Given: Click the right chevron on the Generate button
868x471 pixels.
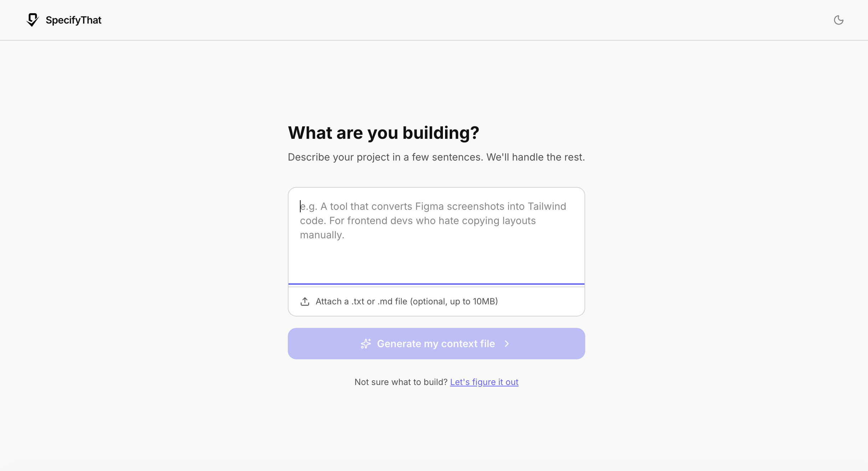Looking at the screenshot, I should [x=507, y=344].
